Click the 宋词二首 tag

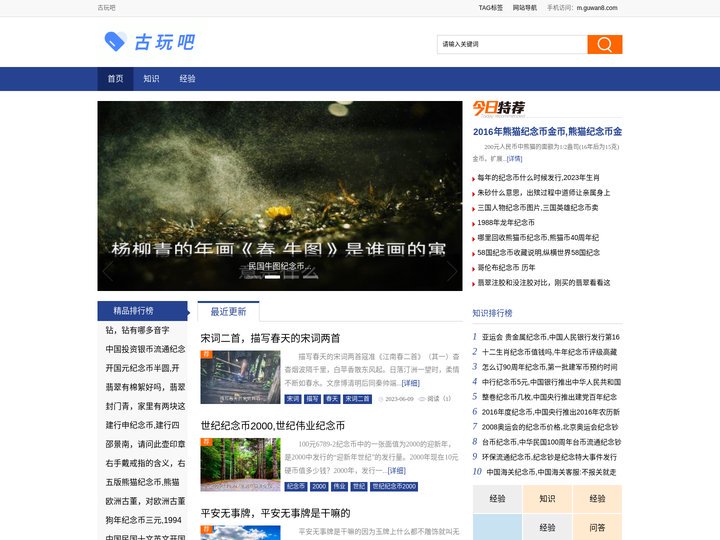click(x=357, y=399)
